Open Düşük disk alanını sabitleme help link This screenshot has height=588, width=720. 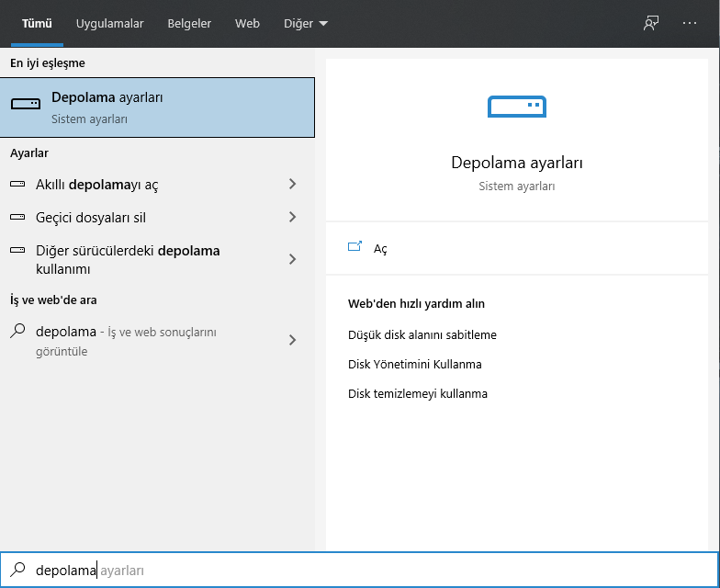(422, 334)
